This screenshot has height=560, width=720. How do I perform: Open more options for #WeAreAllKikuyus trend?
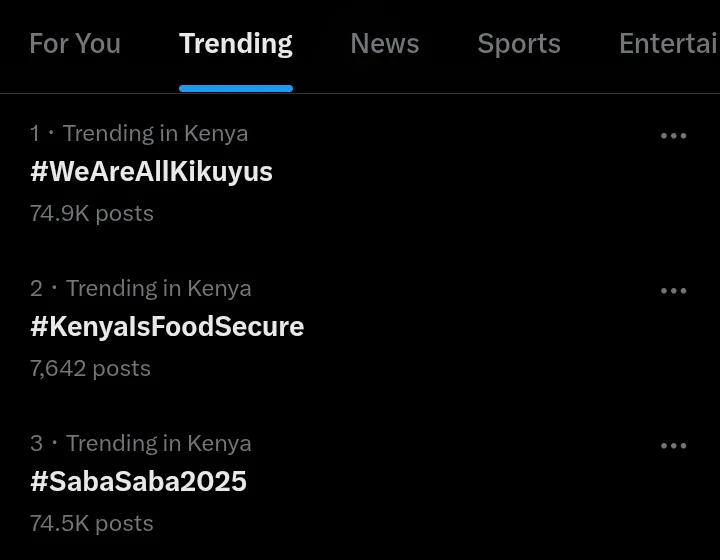coord(673,136)
